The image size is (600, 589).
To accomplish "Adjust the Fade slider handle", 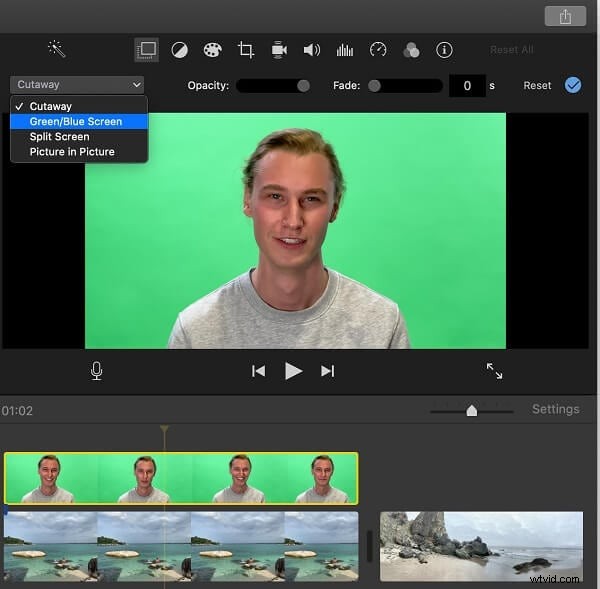I will (374, 86).
